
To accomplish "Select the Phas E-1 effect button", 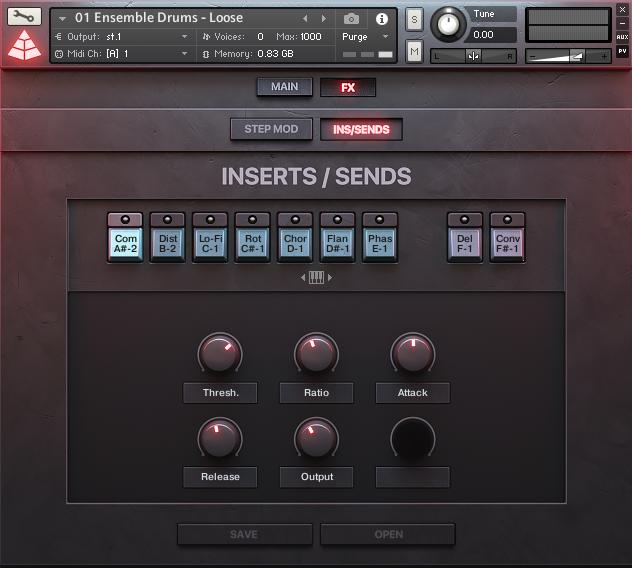I will click(380, 243).
